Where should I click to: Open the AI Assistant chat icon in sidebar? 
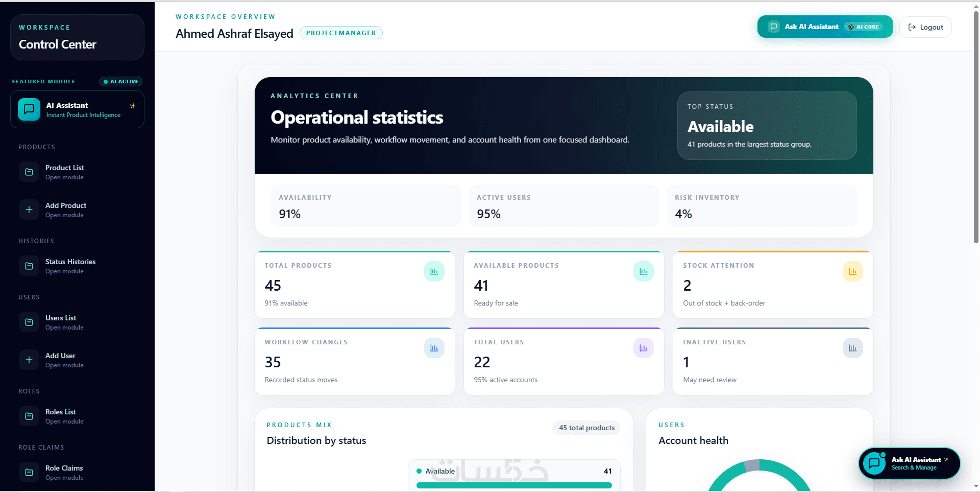[29, 109]
